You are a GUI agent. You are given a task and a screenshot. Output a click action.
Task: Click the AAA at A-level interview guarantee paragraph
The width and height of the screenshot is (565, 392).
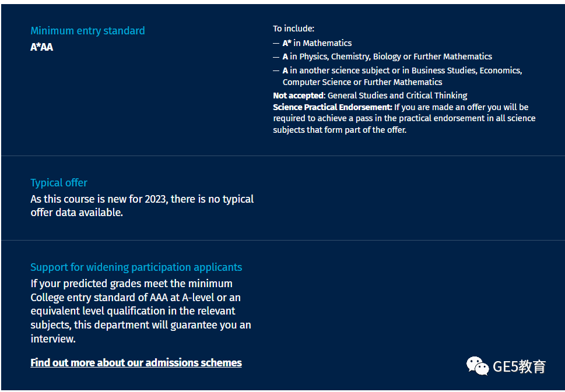click(141, 311)
